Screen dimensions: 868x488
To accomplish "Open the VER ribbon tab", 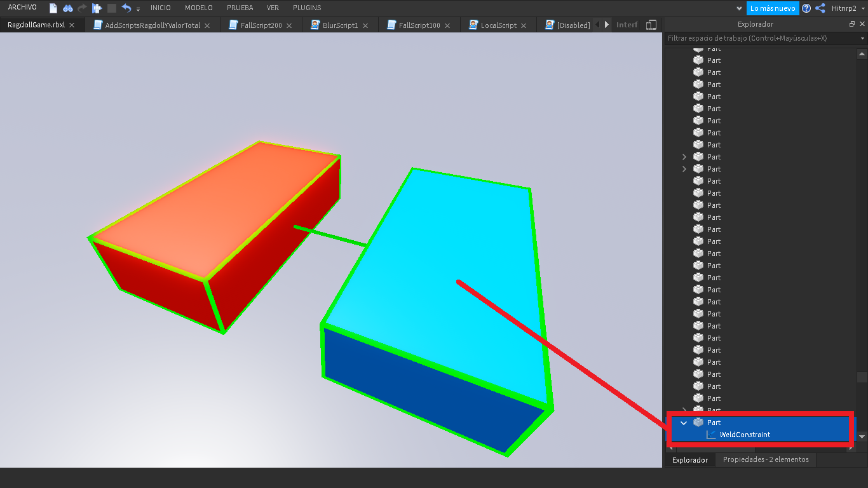I will (273, 8).
